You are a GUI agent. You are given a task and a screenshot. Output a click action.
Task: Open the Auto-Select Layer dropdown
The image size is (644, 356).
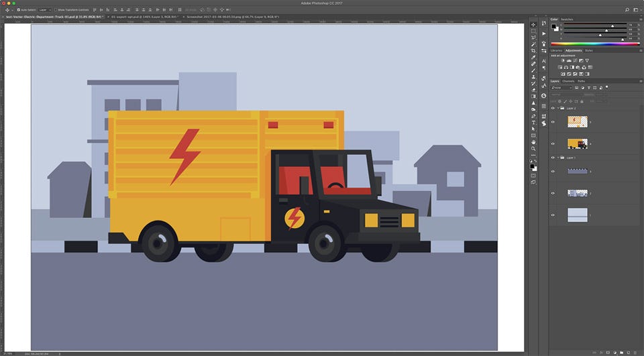[44, 9]
